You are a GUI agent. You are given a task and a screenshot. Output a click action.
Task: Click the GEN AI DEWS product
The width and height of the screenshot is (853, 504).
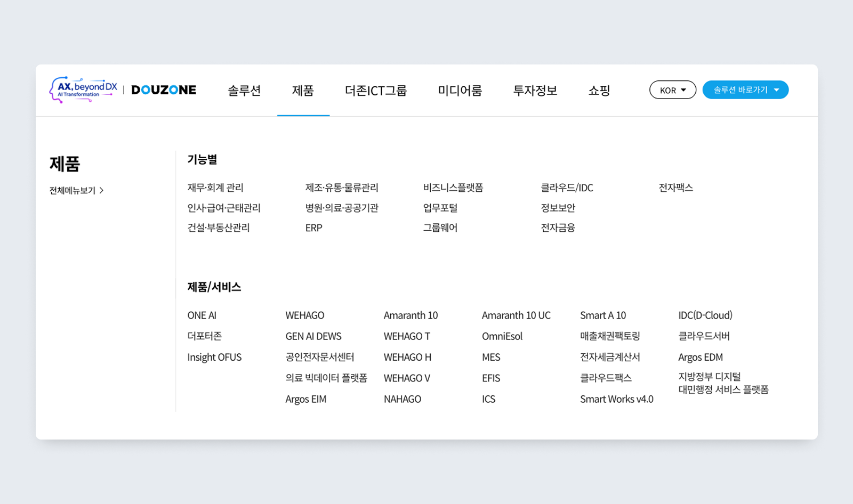pyautogui.click(x=313, y=336)
